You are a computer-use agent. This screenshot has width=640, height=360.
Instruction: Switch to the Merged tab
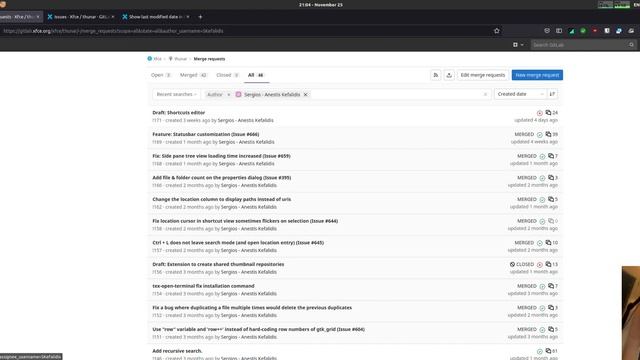click(x=193, y=75)
